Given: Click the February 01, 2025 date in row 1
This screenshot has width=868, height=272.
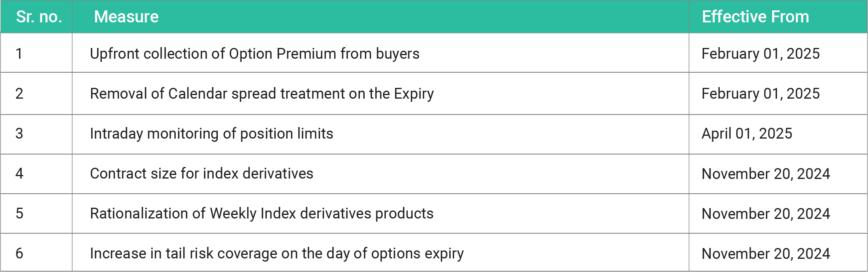Looking at the screenshot, I should point(761,54).
